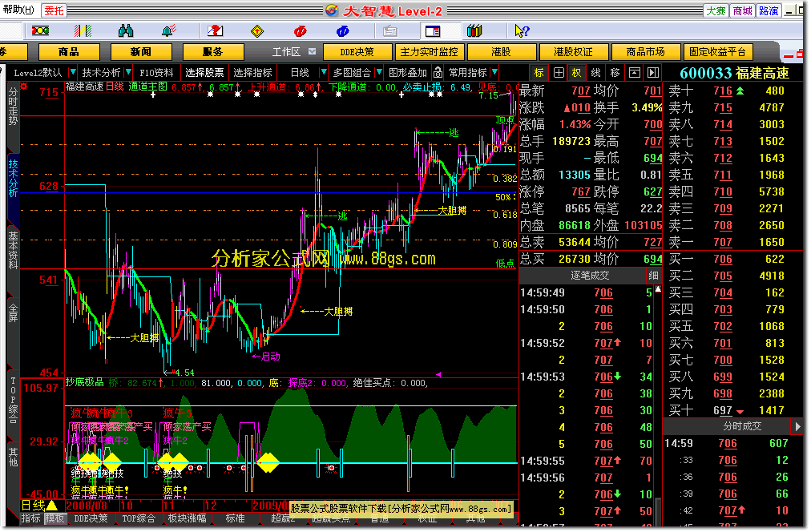
Task: Click the red gear icon at chart corner
Action: pos(24,86)
